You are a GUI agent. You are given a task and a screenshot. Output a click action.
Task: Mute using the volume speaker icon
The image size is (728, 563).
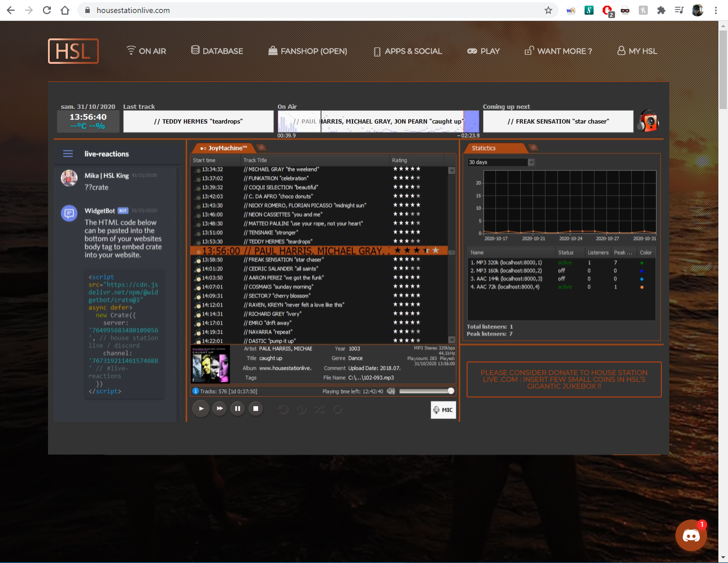click(391, 391)
